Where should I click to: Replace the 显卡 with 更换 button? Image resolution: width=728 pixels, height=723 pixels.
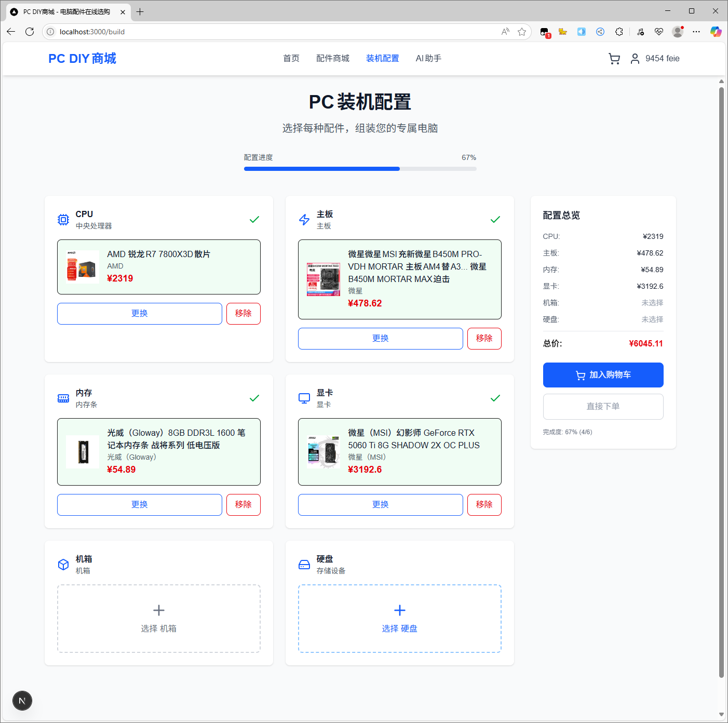point(380,505)
